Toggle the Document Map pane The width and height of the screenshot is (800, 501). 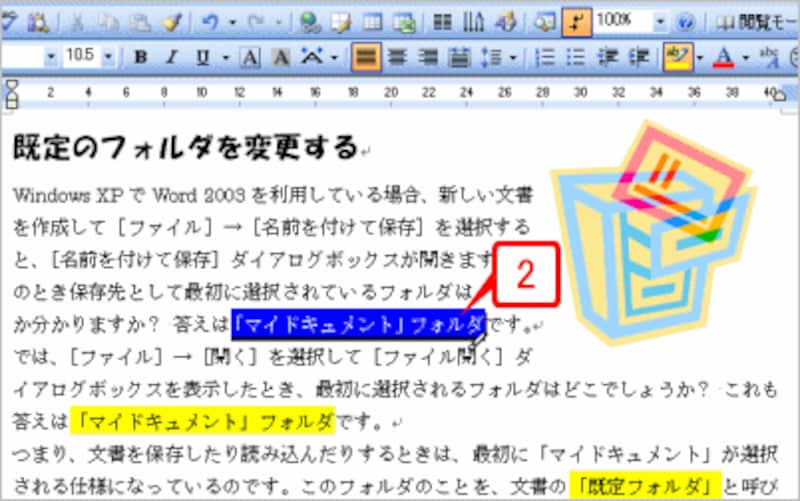point(545,22)
